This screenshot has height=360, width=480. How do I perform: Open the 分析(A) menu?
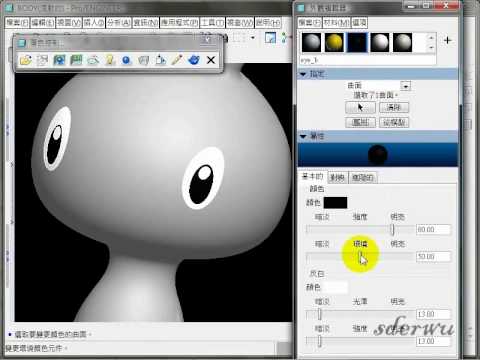[119, 23]
